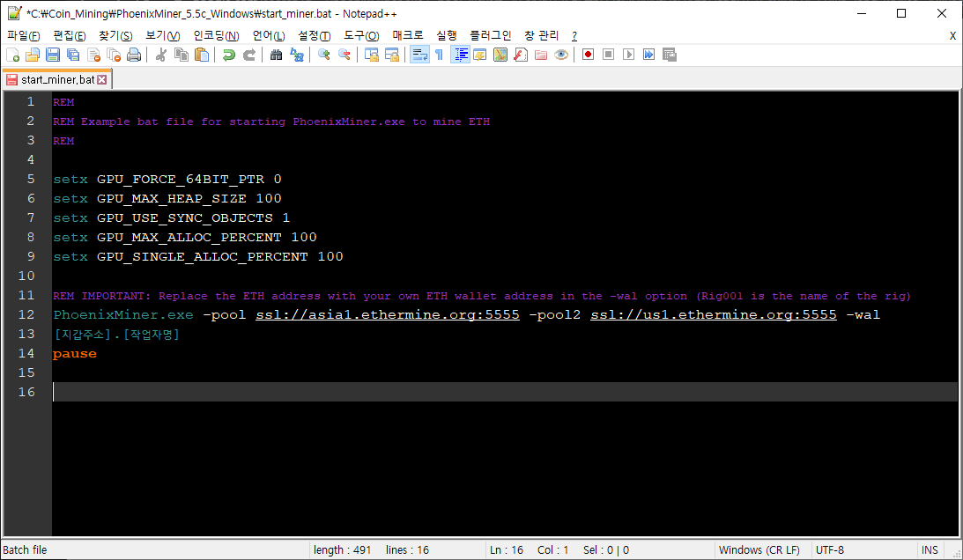Image resolution: width=963 pixels, height=560 pixels.
Task: Play back the recorded macro
Action: [628, 55]
